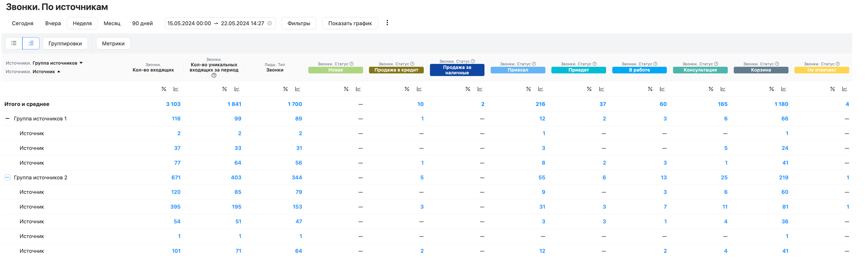Viewport: 868px width, 258px height.
Task: Click the date range input field
Action: [x=215, y=23]
